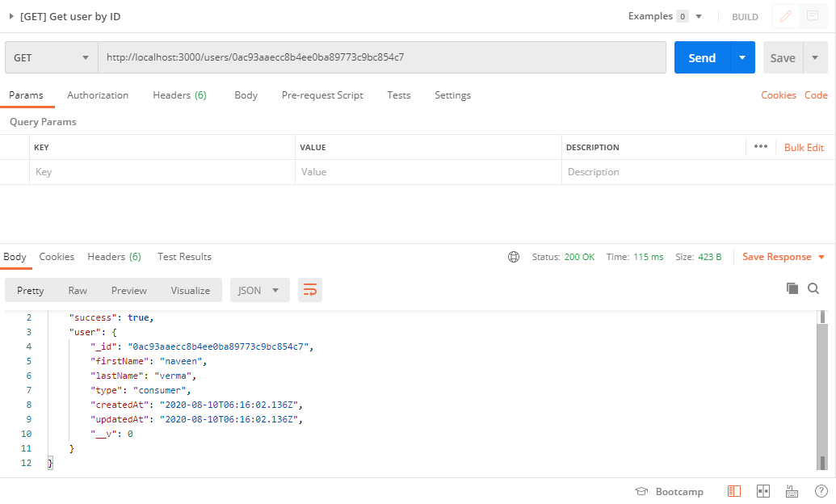Open Bootcamp graduation cap icon
The width and height of the screenshot is (836, 504).
tap(641, 491)
